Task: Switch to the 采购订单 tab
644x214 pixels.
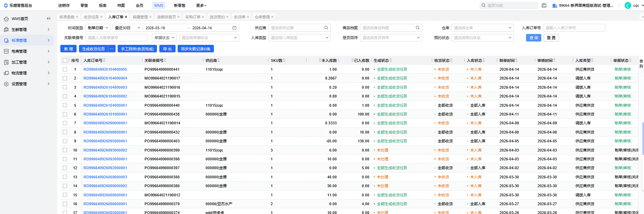Action: [193, 17]
